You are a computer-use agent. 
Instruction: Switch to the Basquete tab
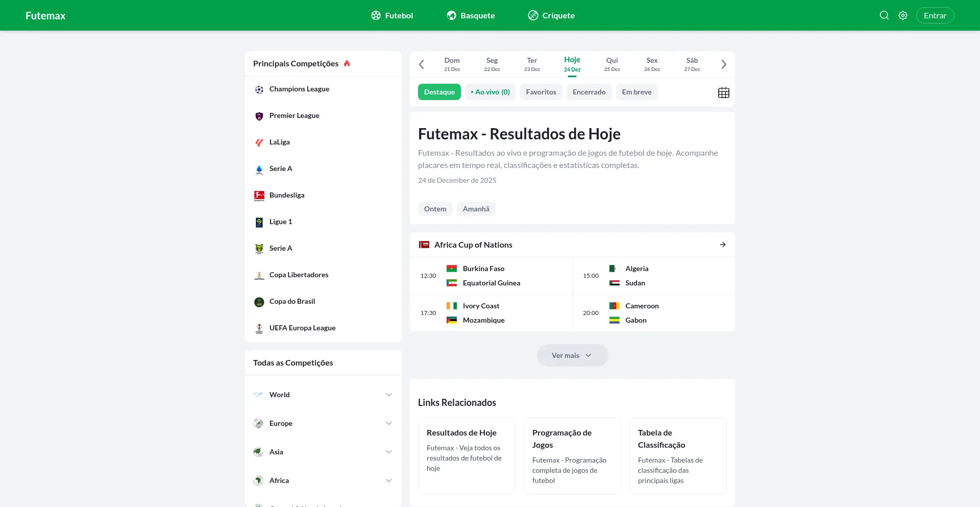point(471,15)
